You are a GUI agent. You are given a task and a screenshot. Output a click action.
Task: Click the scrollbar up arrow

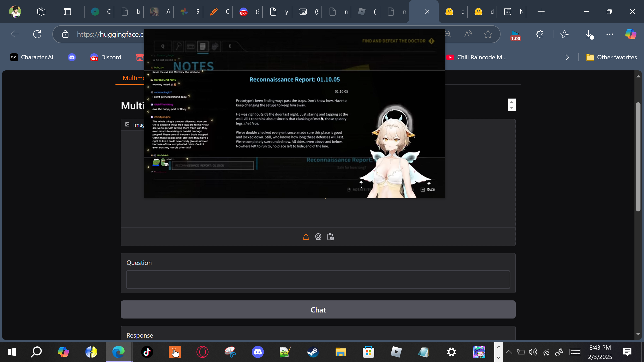tap(638, 76)
